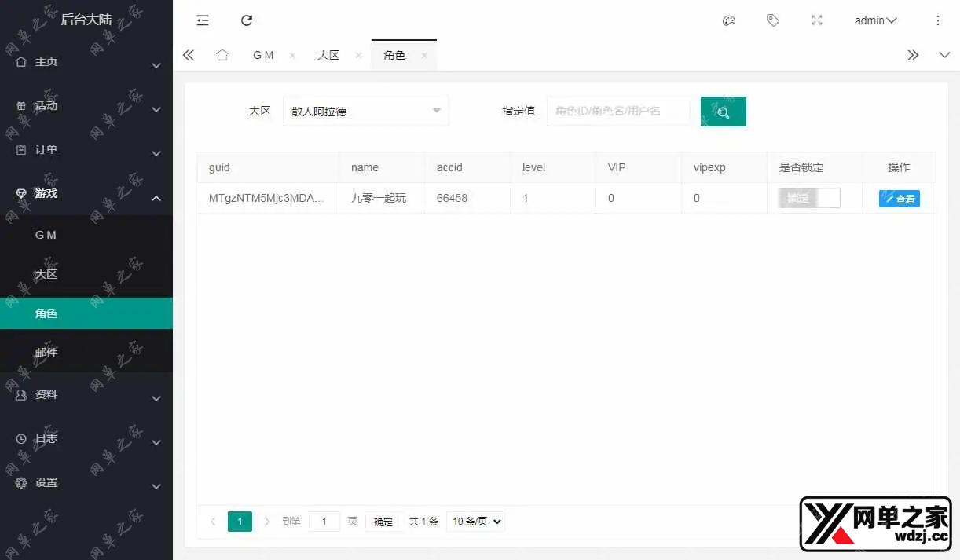Click the 后台大陆 logo title
This screenshot has height=560, width=960.
(x=86, y=20)
